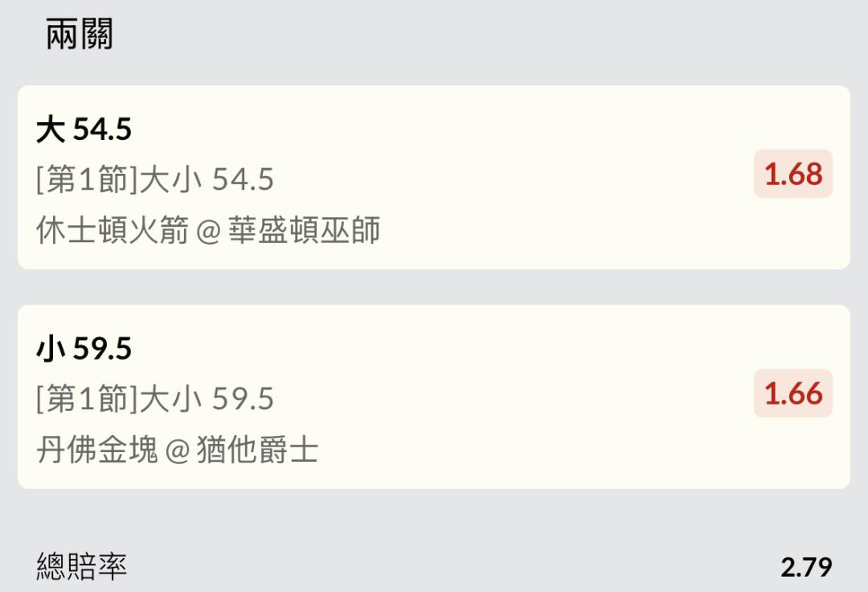The width and height of the screenshot is (868, 592).
Task: Open the 丹佛金塊 team name
Action: click(96, 450)
